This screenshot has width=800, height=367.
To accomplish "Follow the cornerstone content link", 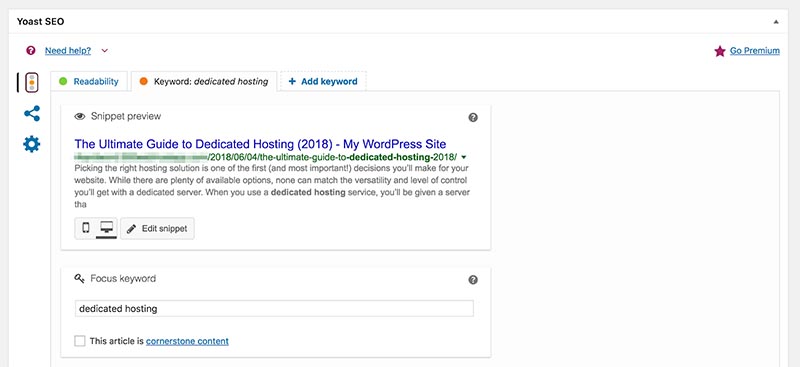I will 187,341.
